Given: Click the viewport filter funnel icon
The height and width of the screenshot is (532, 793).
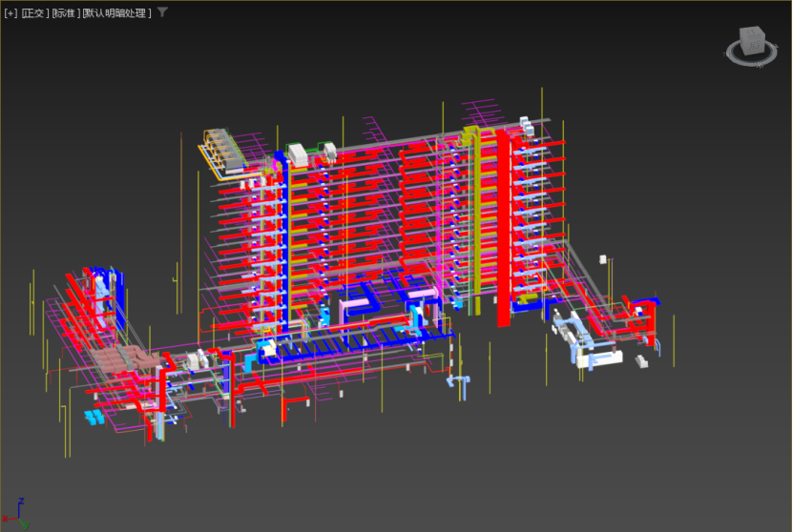Looking at the screenshot, I should pos(162,12).
